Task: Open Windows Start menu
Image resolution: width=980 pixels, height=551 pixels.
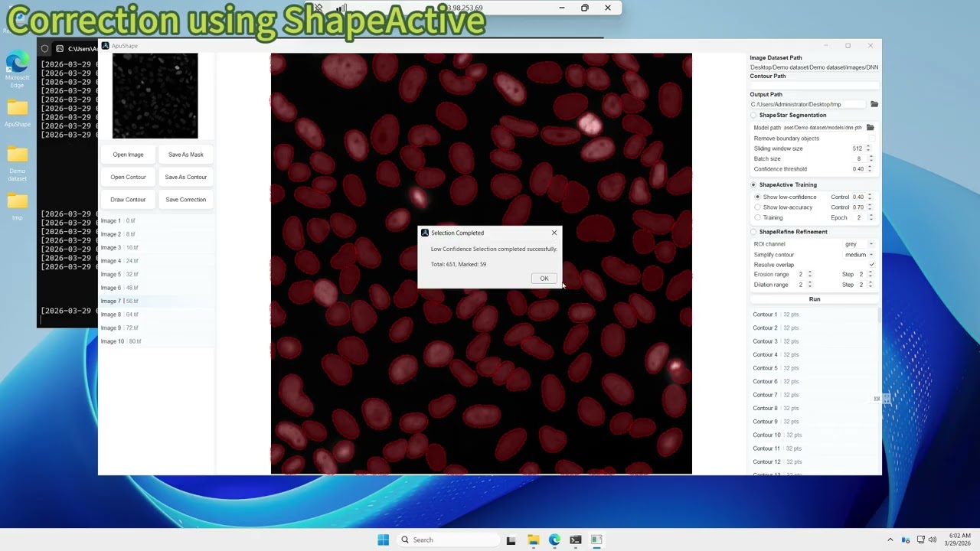Action: point(384,540)
